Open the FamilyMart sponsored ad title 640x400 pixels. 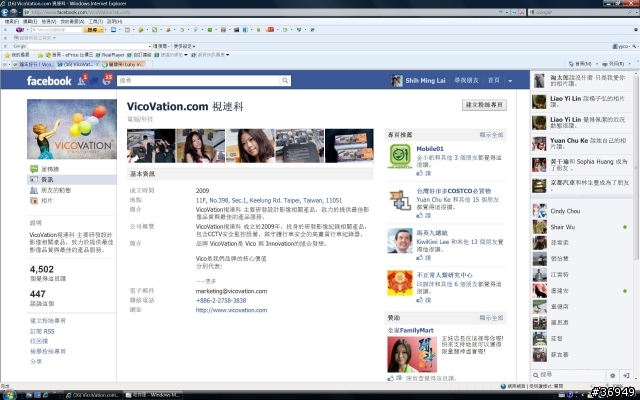point(410,330)
